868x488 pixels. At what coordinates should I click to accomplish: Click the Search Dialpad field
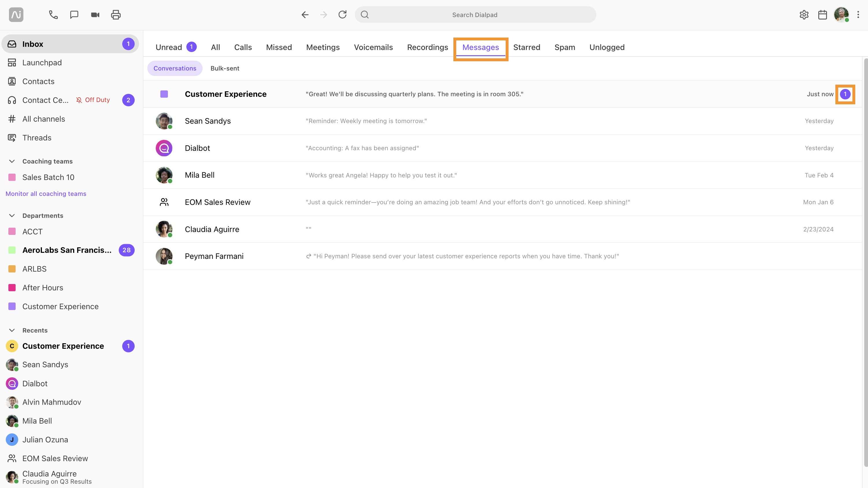(x=475, y=14)
